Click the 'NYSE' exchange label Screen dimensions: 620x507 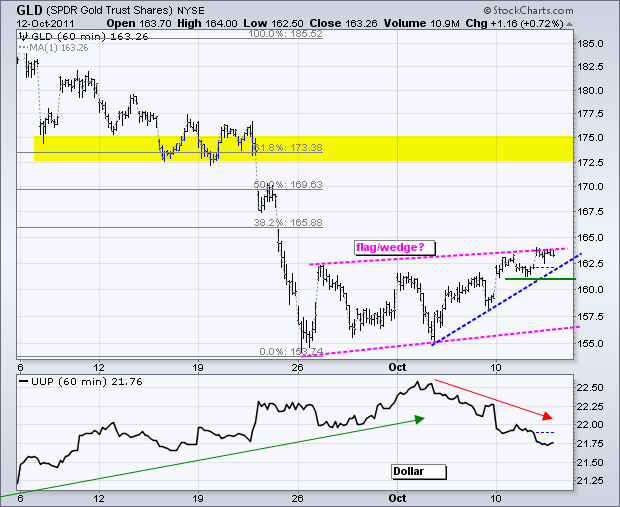pyautogui.click(x=191, y=10)
